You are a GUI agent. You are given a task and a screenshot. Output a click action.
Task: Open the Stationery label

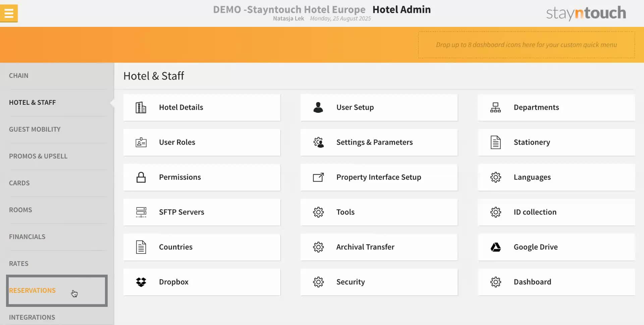(532, 142)
